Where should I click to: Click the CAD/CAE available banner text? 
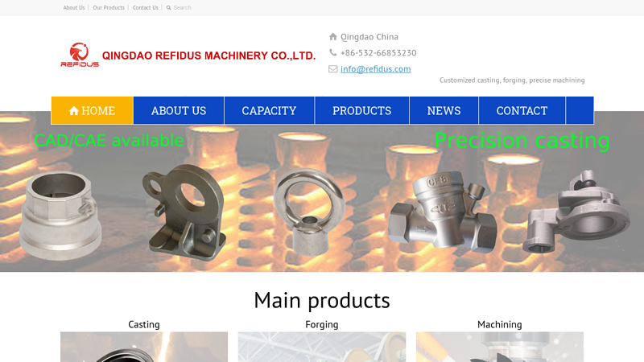pos(109,140)
